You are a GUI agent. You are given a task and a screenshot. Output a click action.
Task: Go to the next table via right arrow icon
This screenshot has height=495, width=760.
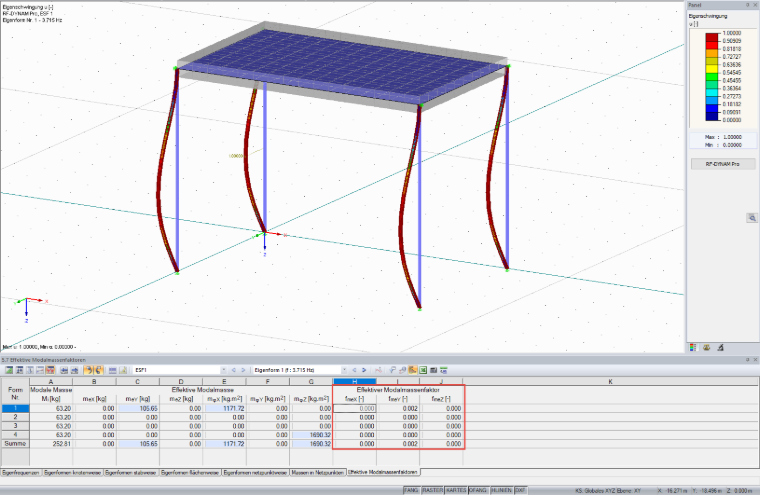click(x=74, y=370)
